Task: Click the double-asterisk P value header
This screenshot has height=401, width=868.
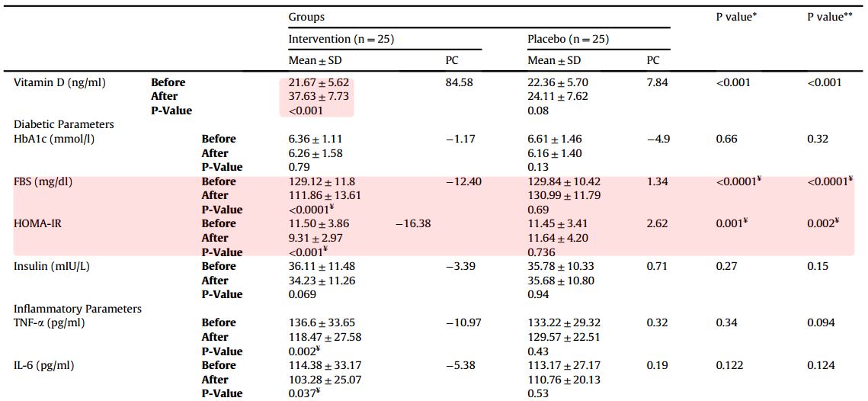Action: click(x=830, y=17)
